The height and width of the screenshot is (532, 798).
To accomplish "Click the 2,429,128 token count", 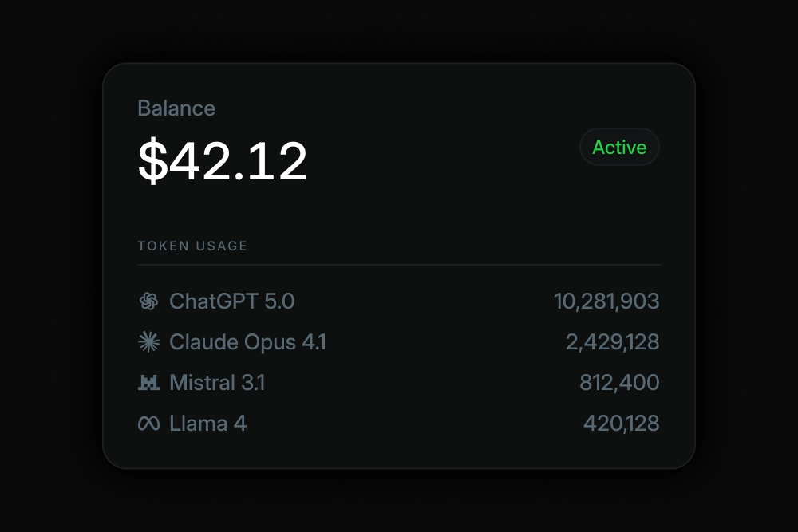I will (x=612, y=342).
